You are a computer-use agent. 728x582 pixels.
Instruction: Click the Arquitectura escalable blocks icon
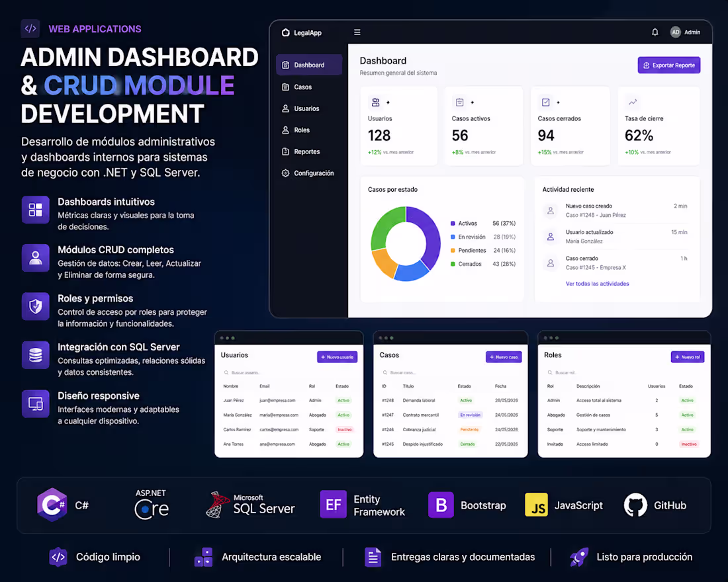pyautogui.click(x=203, y=557)
